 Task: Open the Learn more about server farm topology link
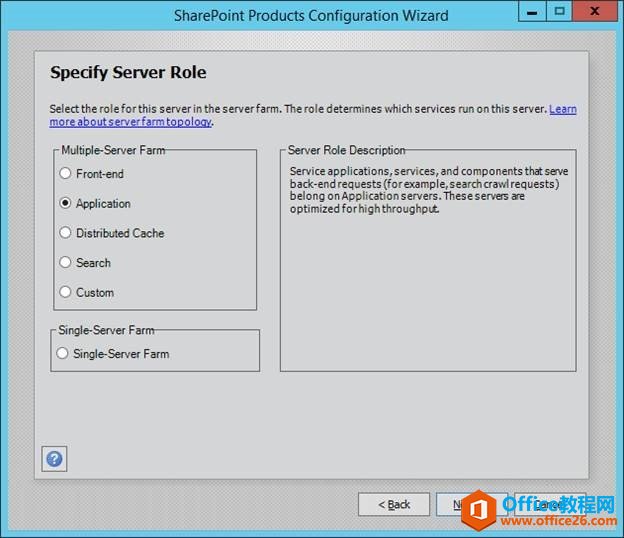pos(131,121)
